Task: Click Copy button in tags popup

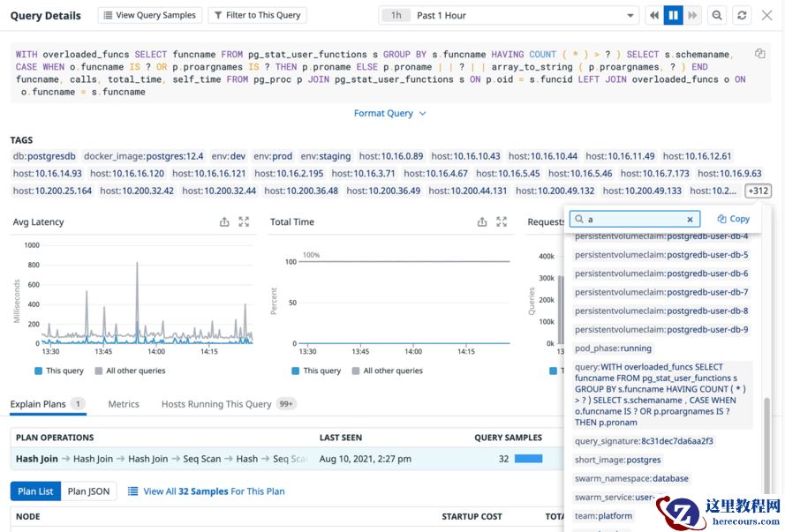Action: click(734, 219)
